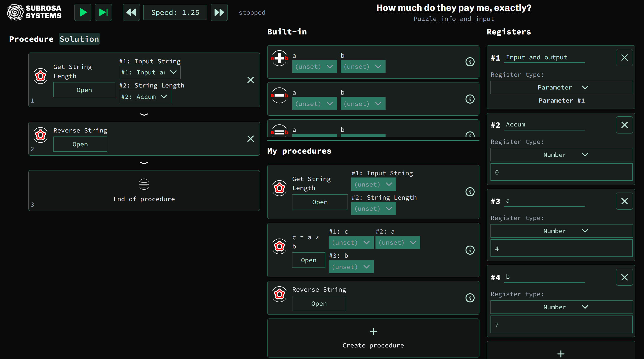
Task: Open the #2: Accum parameter dropdown in step 1
Action: pos(145,97)
